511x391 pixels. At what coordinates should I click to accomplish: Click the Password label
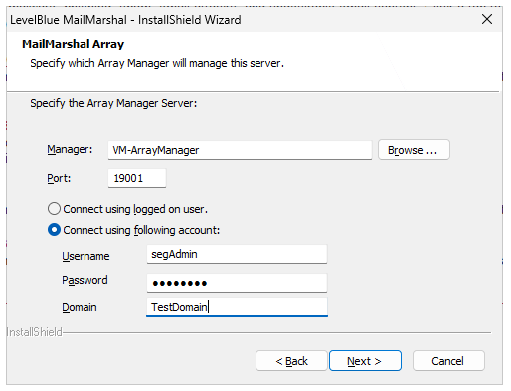(85, 280)
